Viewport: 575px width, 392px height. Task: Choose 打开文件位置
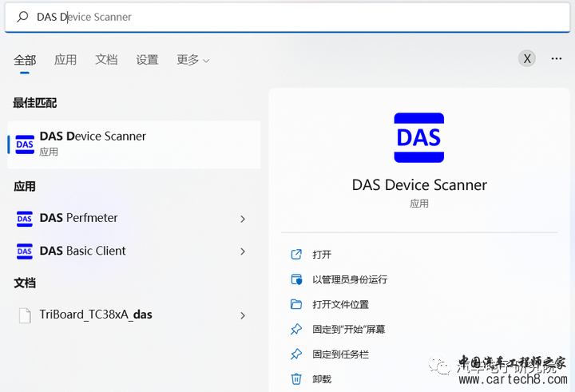[340, 304]
